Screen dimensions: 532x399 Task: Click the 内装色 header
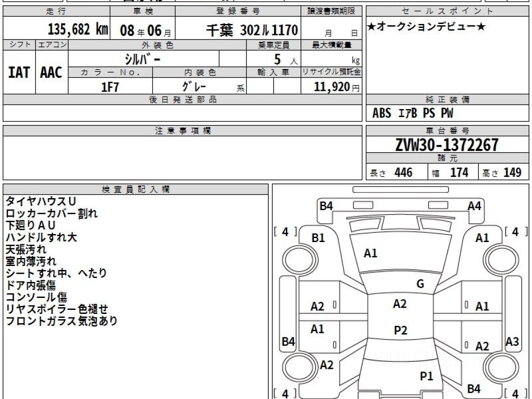point(199,72)
